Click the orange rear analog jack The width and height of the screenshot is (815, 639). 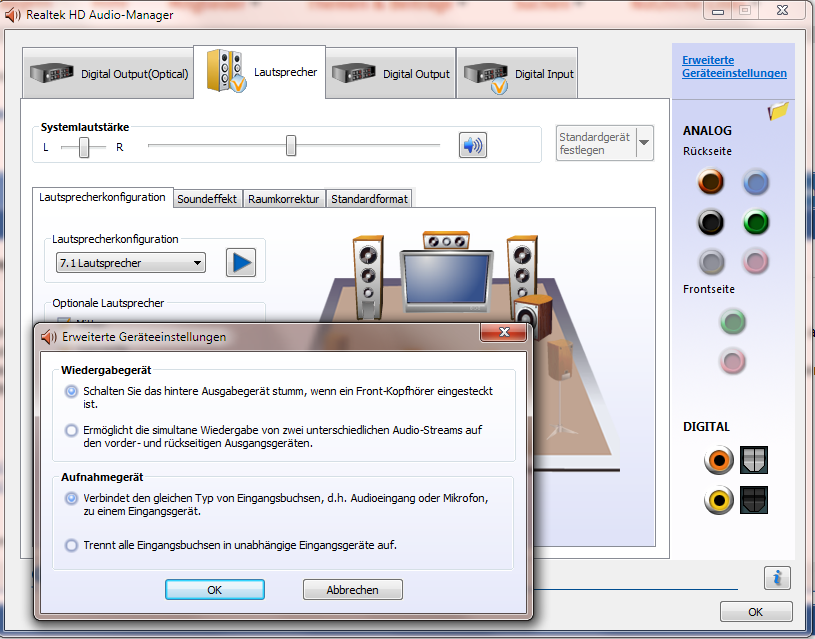[711, 181]
